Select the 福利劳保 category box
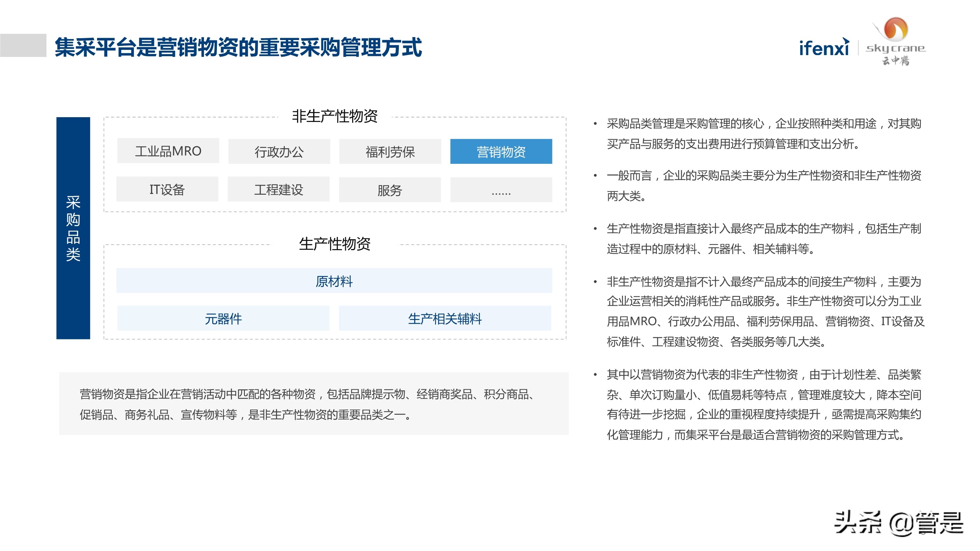The width and height of the screenshot is (980, 551). point(390,151)
